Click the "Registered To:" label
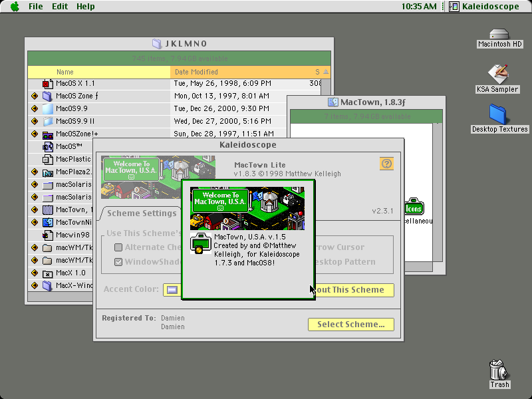532x399 pixels. [x=129, y=318]
